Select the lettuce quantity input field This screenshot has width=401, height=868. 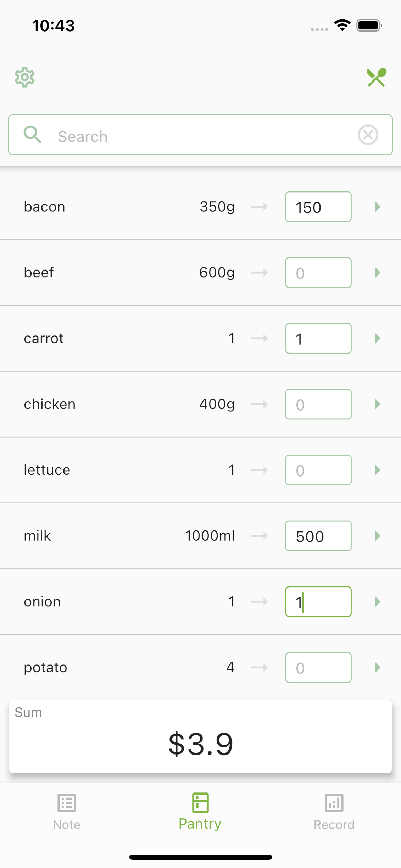point(318,470)
